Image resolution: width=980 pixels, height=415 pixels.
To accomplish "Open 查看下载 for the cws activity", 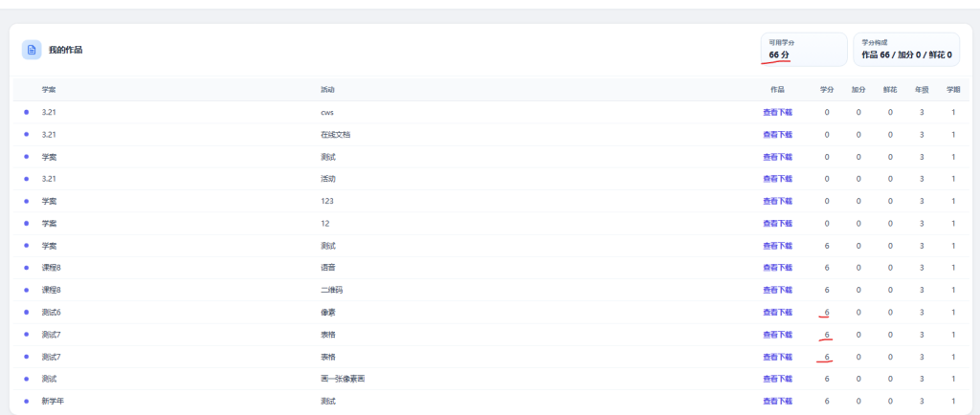I will tap(777, 112).
